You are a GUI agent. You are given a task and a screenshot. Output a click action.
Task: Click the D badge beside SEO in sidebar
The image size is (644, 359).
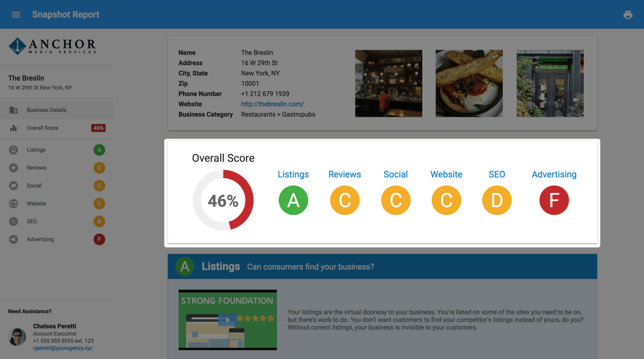coord(99,221)
